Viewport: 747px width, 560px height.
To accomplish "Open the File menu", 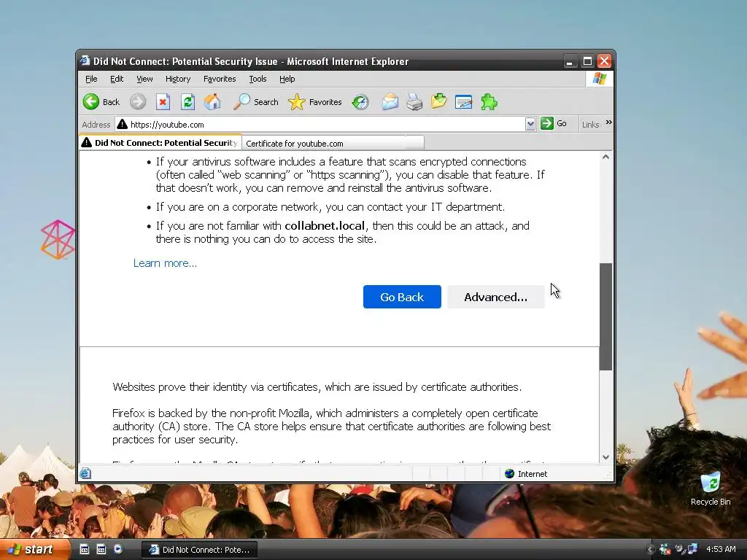I will [x=91, y=79].
